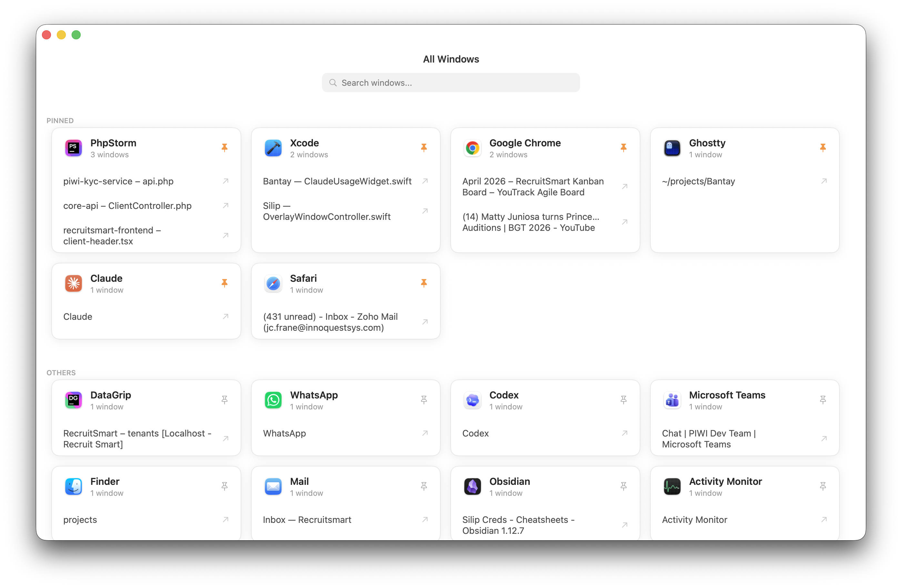Open arrow for the Claude window row

point(225,317)
